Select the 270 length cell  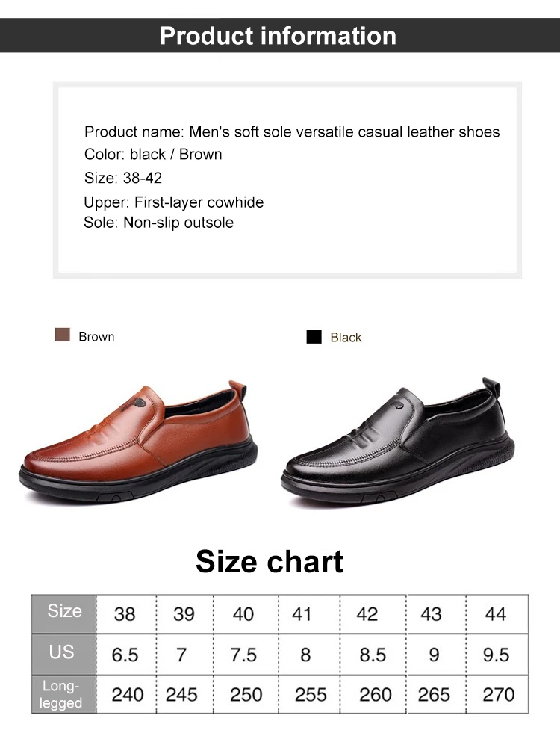click(498, 694)
